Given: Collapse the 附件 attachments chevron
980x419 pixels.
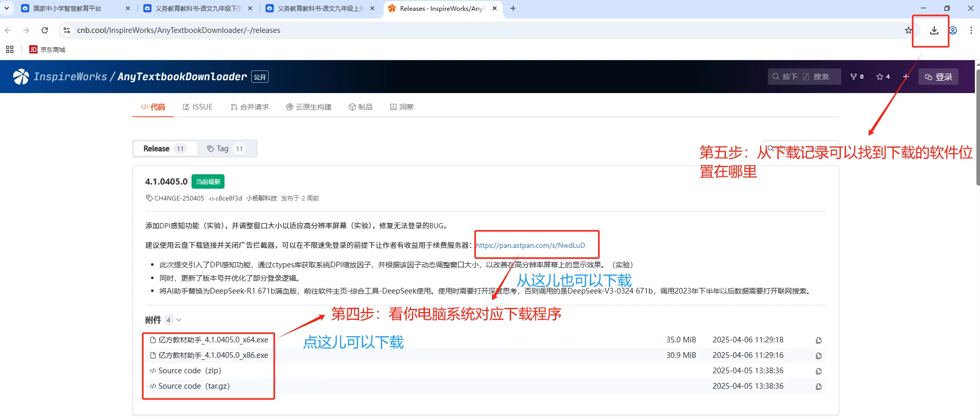Looking at the screenshot, I should [x=179, y=320].
